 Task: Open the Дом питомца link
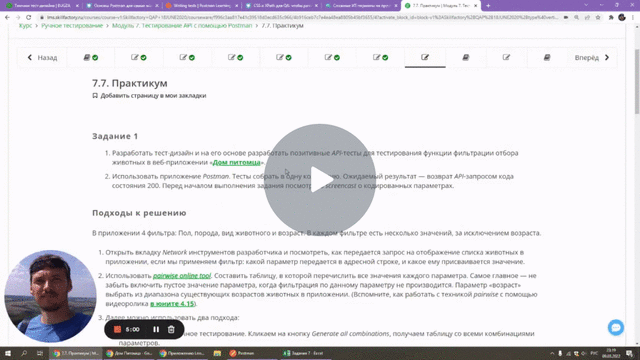coord(236,162)
